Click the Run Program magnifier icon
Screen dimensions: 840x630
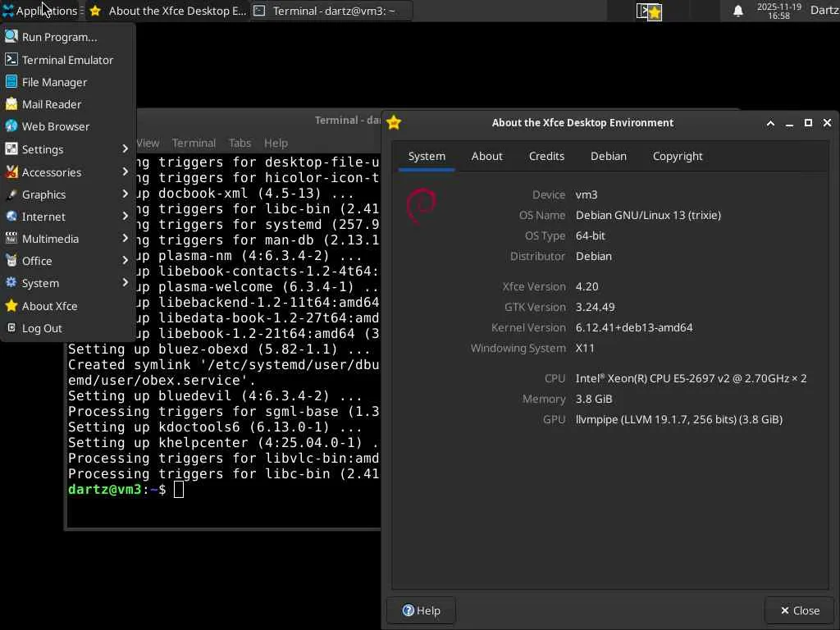click(x=11, y=36)
